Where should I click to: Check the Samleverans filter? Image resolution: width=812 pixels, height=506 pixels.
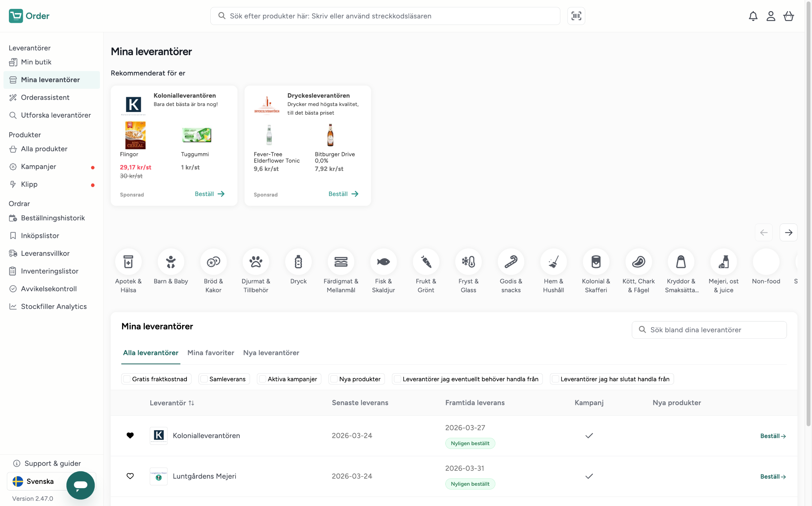coord(204,379)
